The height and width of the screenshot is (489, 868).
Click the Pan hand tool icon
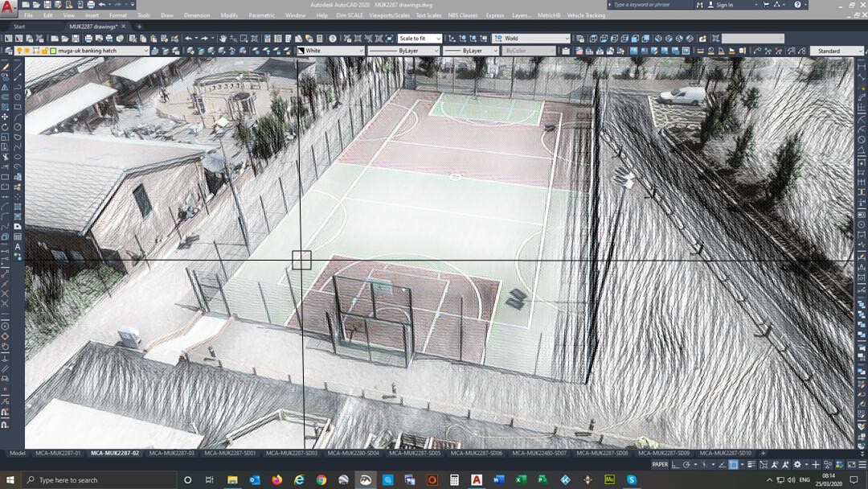point(223,39)
